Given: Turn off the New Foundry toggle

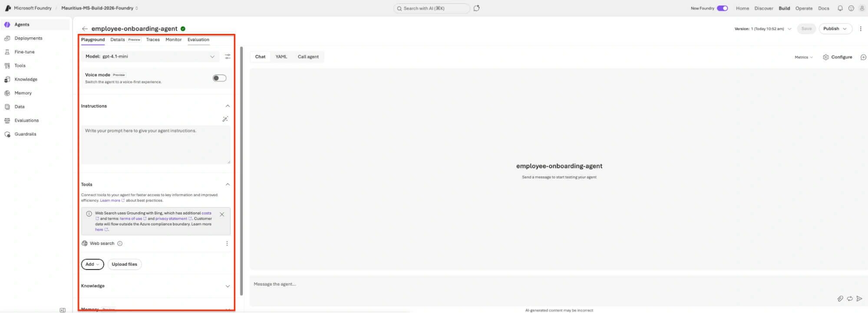Looking at the screenshot, I should (x=722, y=8).
